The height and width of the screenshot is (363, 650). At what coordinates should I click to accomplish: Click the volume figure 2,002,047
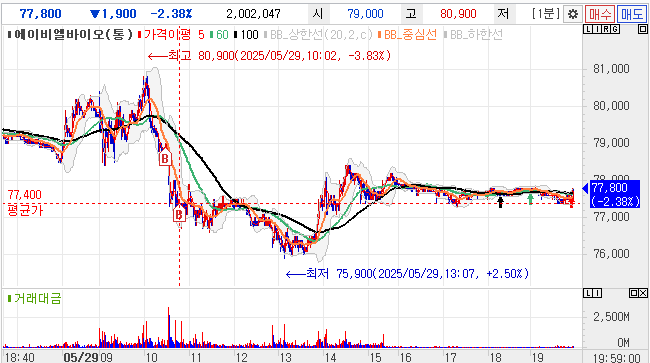click(x=253, y=14)
